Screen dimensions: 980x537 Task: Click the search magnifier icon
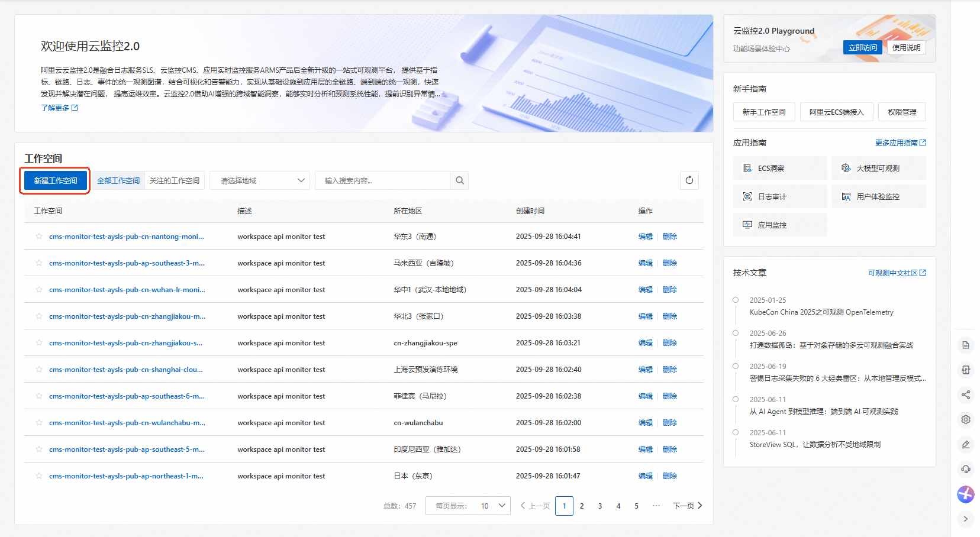pyautogui.click(x=460, y=180)
